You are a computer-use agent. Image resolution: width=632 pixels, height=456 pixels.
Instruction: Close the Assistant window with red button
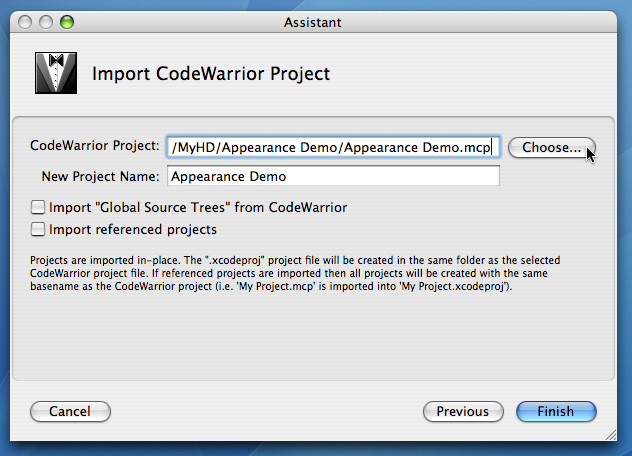point(26,20)
